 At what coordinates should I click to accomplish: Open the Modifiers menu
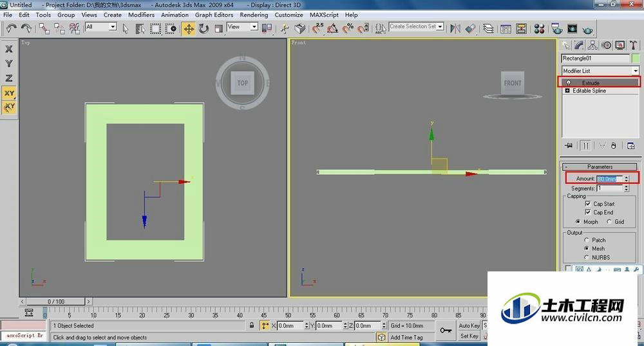(141, 15)
